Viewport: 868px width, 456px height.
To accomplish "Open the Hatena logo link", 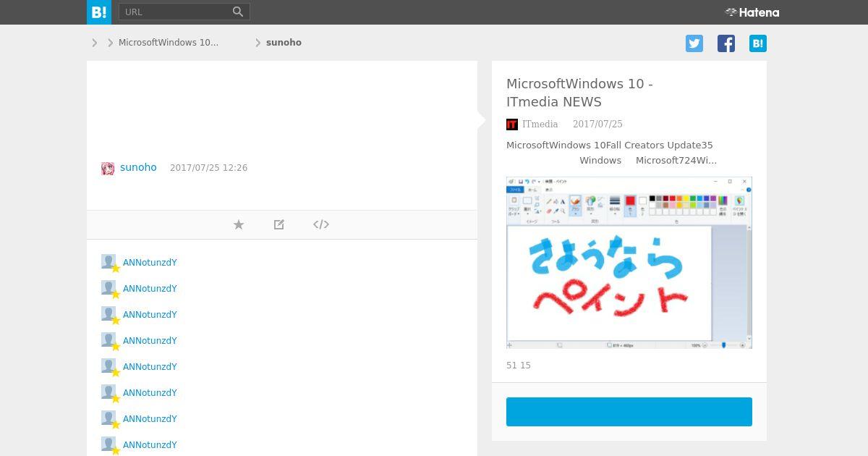I will (x=752, y=12).
